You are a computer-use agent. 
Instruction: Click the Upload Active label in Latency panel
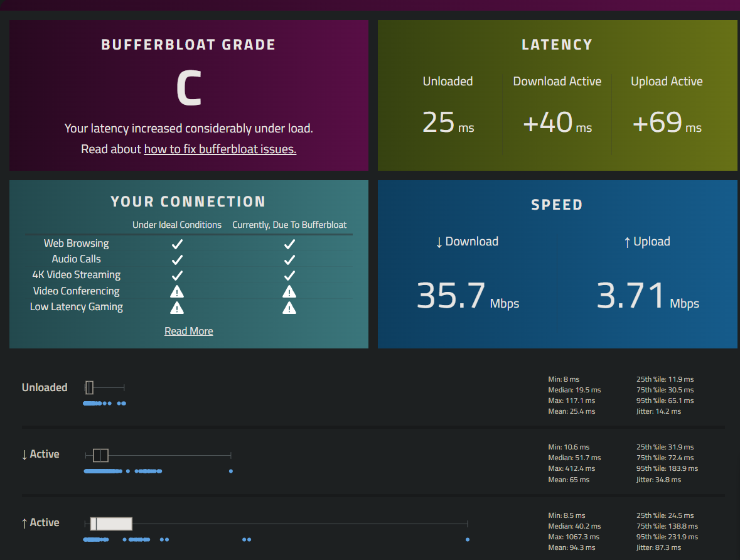pos(667,81)
